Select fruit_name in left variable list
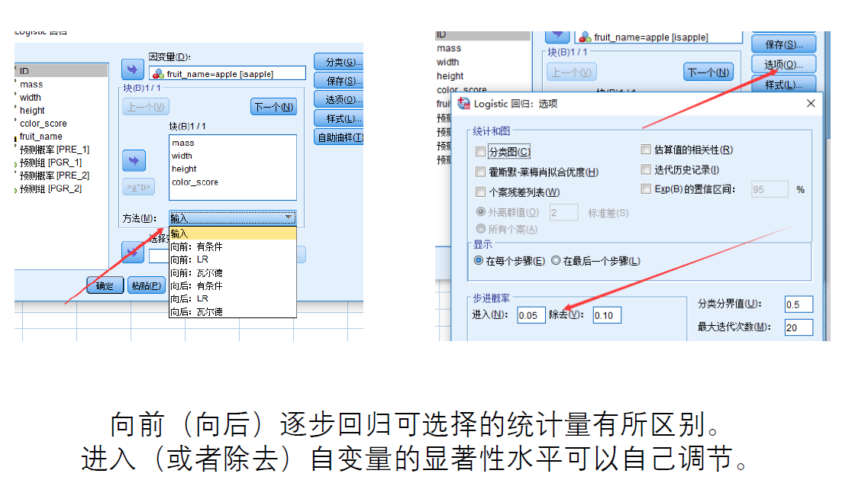Screen dimensions: 868x480 (41, 136)
